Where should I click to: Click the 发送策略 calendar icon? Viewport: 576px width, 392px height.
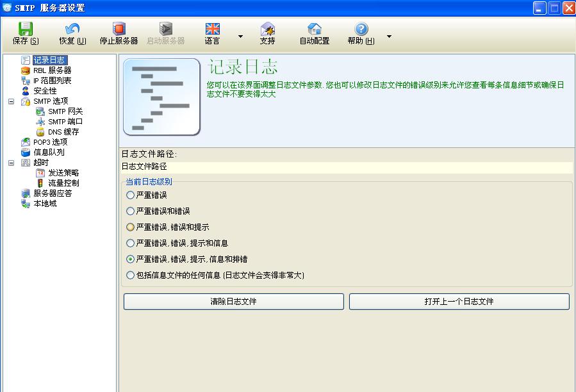pyautogui.click(x=40, y=173)
